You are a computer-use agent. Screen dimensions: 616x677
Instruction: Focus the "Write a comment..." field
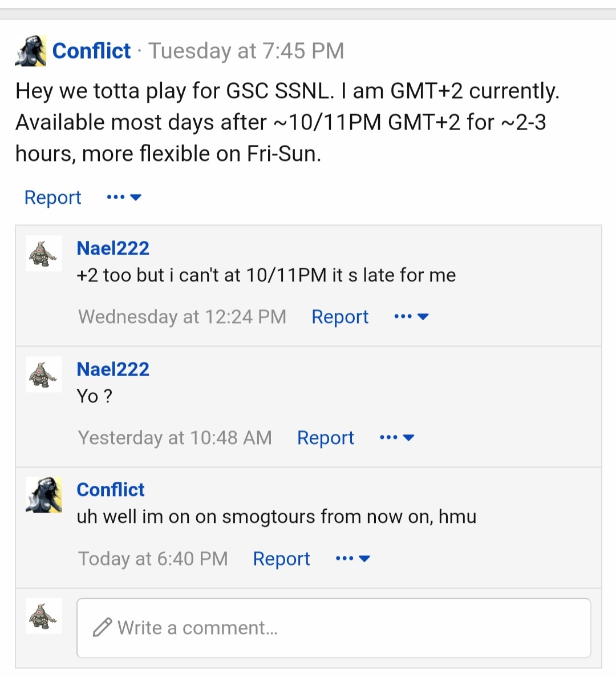tap(334, 628)
